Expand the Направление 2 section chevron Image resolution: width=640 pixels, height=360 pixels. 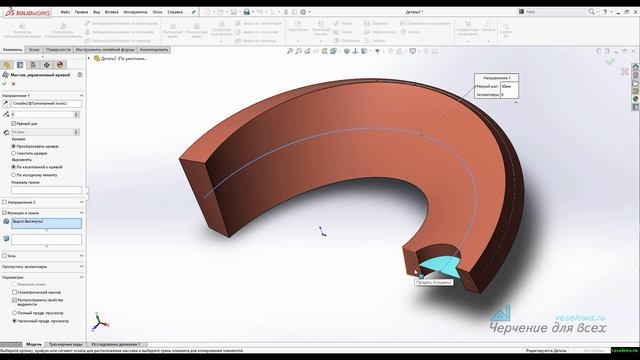(81, 202)
